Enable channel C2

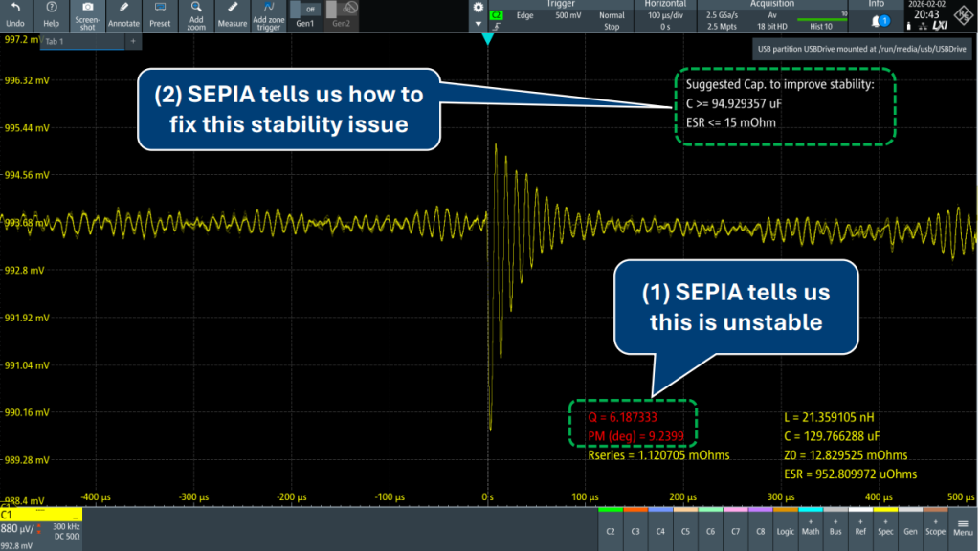click(611, 528)
